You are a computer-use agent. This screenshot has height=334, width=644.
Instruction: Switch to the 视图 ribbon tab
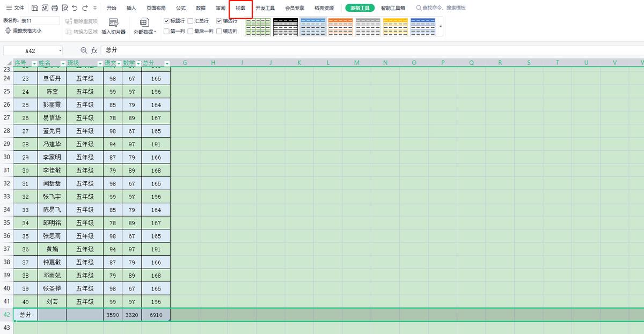[240, 8]
